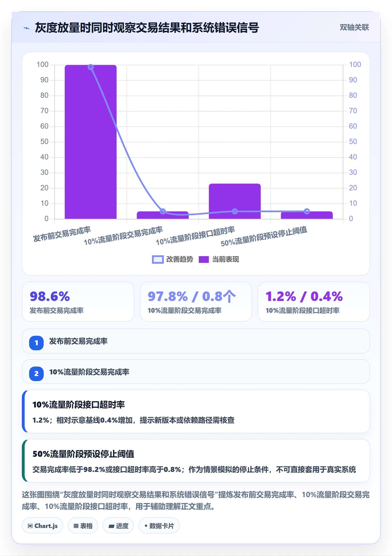Click the 数据卡片 tag
The width and height of the screenshot is (392, 556).
point(159,526)
